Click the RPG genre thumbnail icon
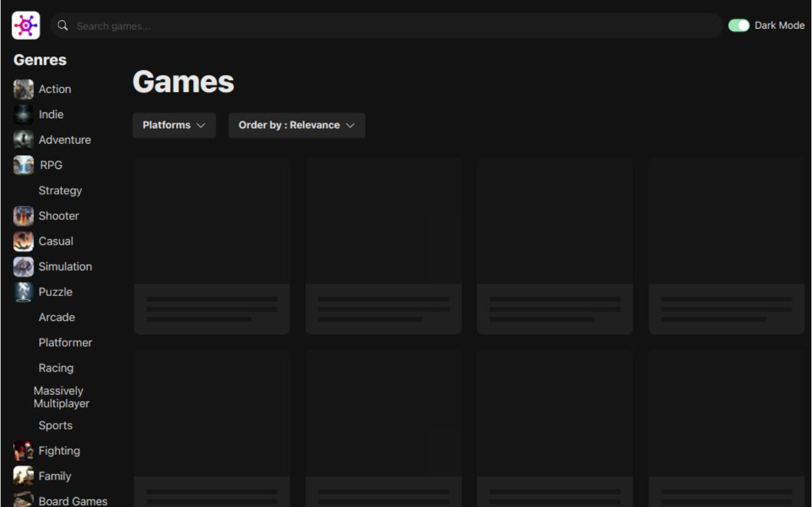The image size is (812, 507). pyautogui.click(x=24, y=165)
